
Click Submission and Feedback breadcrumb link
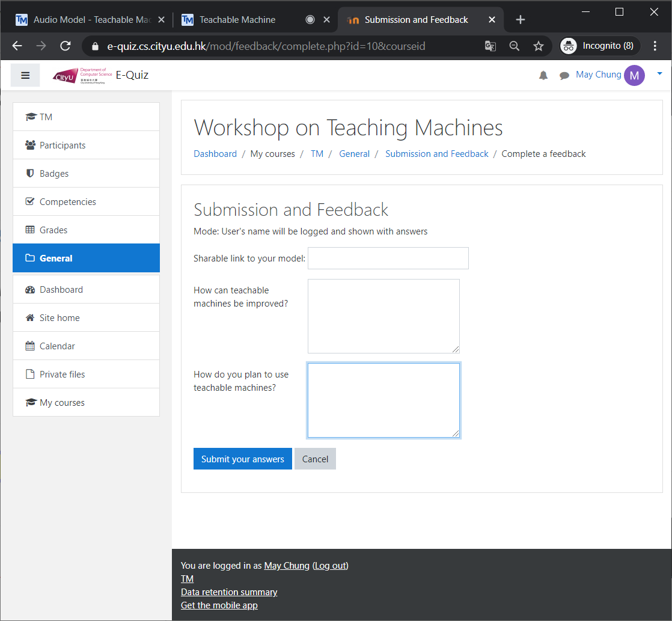coord(437,154)
